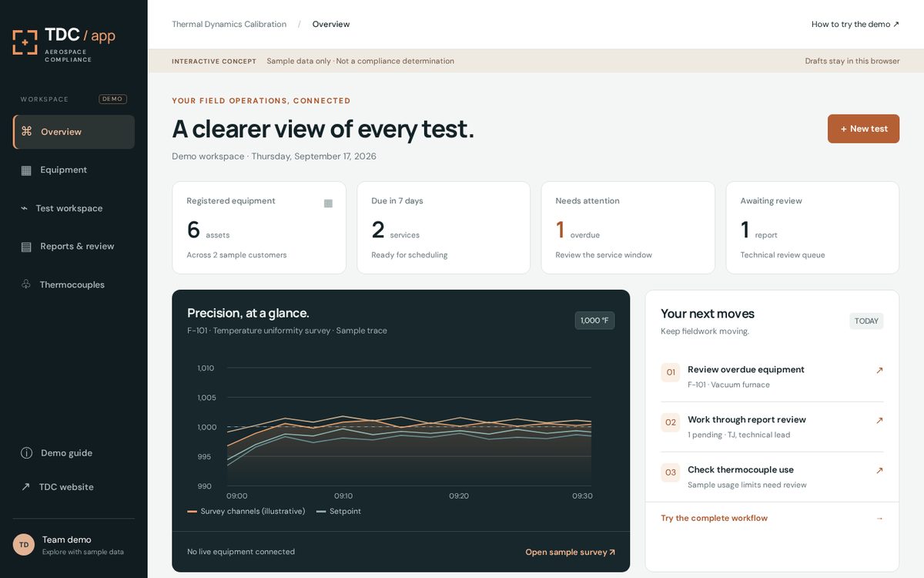Visit the TDC website link
Screen dimensions: 924x578
[x=74, y=487]
